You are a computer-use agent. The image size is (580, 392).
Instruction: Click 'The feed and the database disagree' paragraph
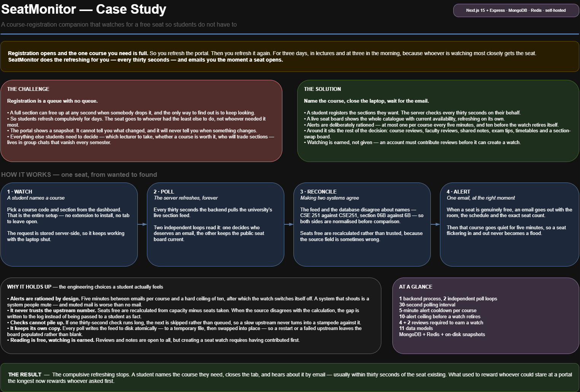(362, 216)
